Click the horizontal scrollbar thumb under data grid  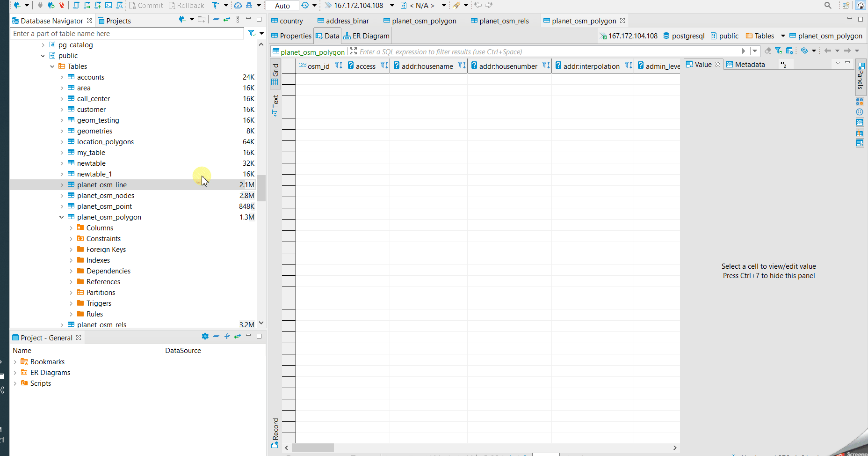312,448
